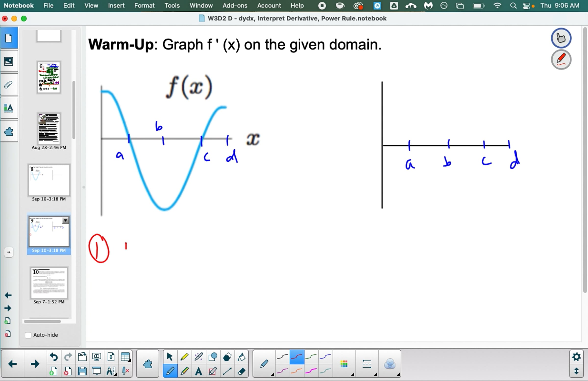Open the Add-ons puzzle toolbar button
This screenshot has height=381, width=588.
coord(147,364)
